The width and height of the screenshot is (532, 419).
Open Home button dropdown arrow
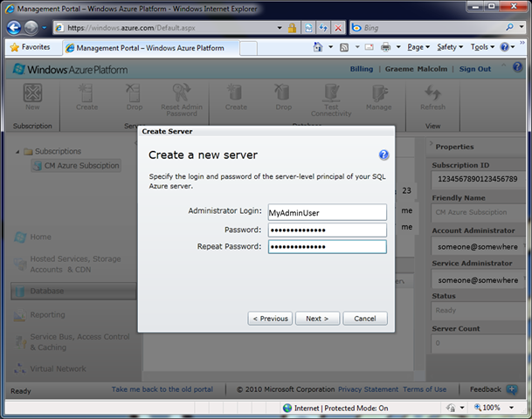pos(330,47)
